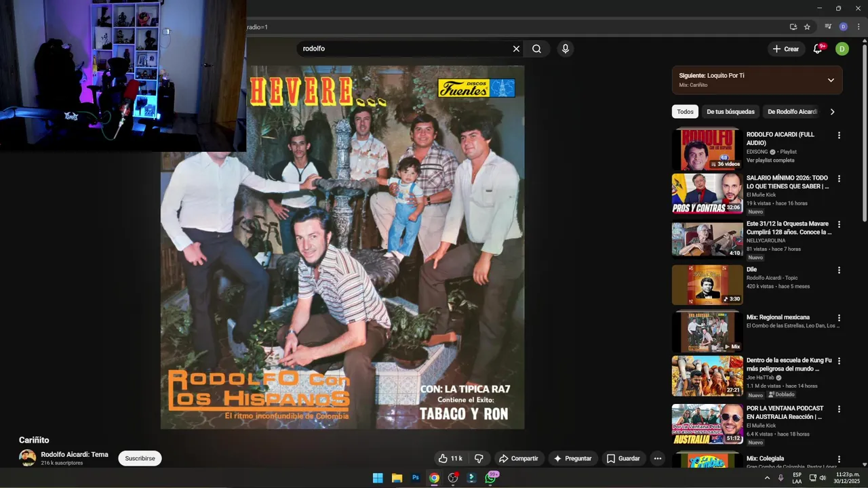Open options for RODOLFO AICARDI (FULL AUDIO)
Viewport: 868px width, 488px height.
[x=839, y=135]
